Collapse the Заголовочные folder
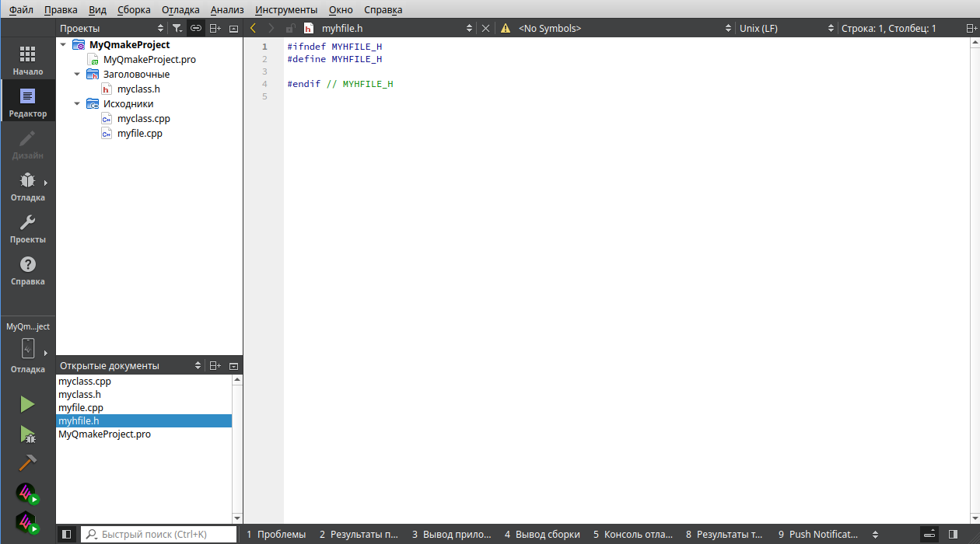Screen dimensions: 980x544 [x=77, y=75]
